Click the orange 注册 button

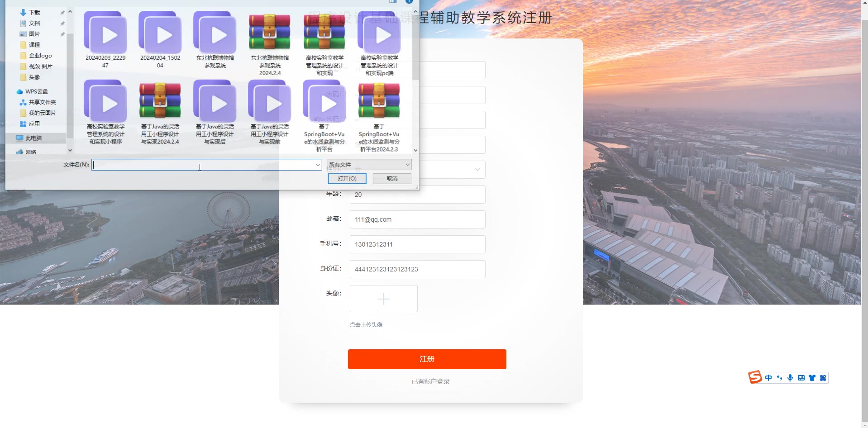coord(427,359)
